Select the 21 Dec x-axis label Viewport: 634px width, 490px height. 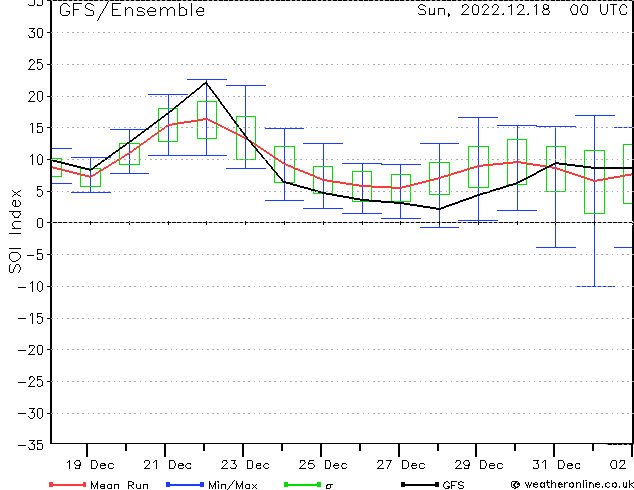[x=167, y=465]
